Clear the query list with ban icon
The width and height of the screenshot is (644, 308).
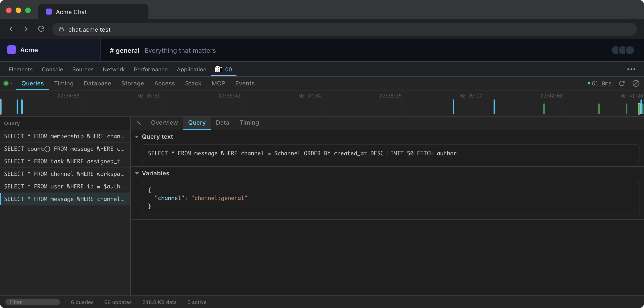coord(636,83)
